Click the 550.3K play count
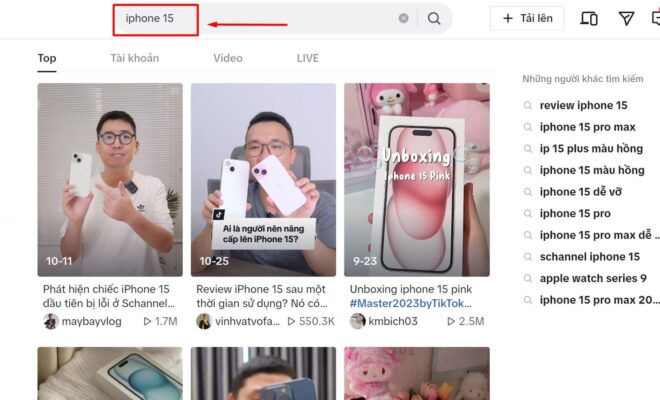The image size is (660, 400). (311, 321)
